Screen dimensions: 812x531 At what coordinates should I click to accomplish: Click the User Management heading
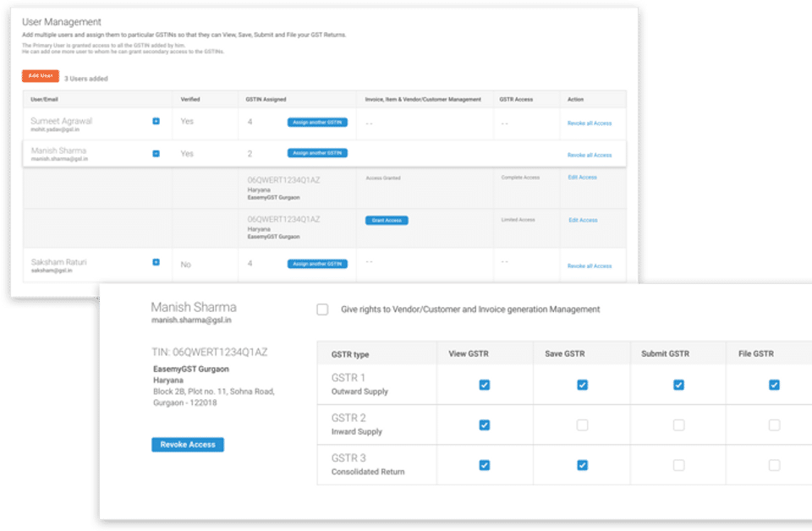(62, 22)
